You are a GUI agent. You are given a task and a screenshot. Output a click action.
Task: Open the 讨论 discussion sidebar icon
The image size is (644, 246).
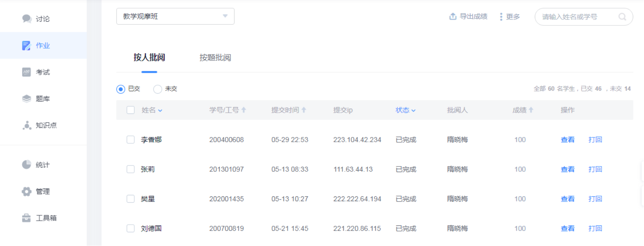tap(26, 19)
